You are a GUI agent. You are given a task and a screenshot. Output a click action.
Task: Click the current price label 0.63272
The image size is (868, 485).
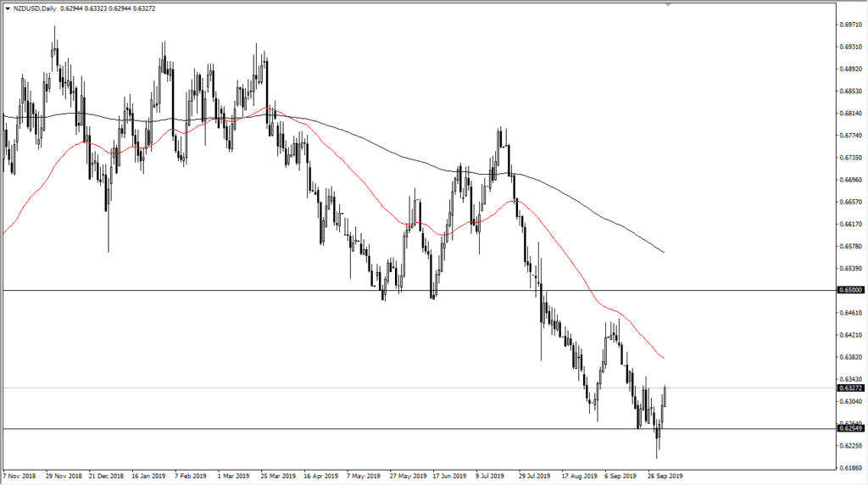851,388
